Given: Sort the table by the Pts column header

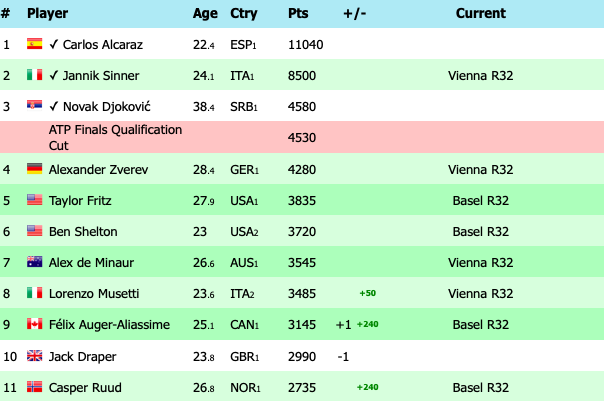Looking at the screenshot, I should pyautogui.click(x=298, y=14).
